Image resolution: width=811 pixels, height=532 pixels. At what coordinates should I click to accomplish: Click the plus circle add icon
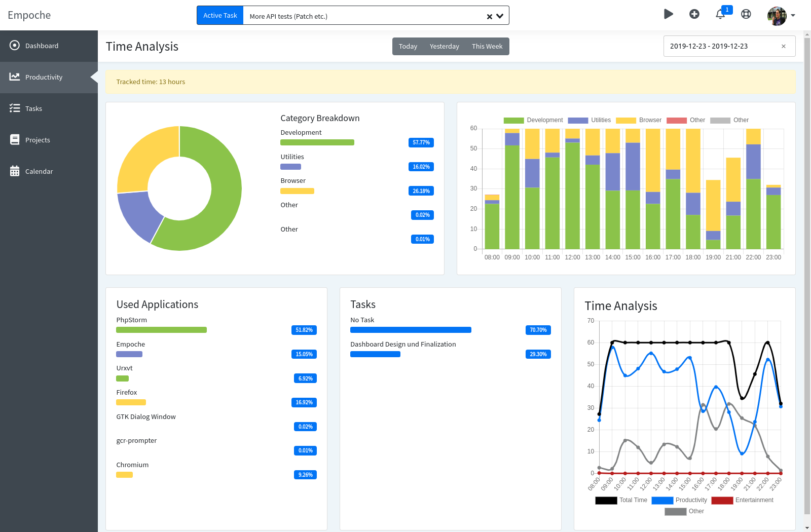(x=694, y=14)
